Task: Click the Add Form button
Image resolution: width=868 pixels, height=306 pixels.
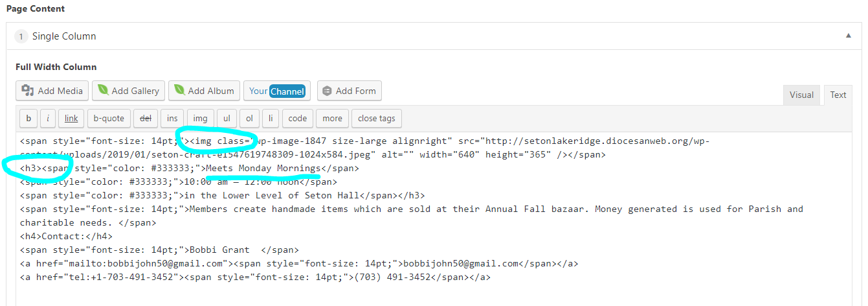Action: coord(349,91)
